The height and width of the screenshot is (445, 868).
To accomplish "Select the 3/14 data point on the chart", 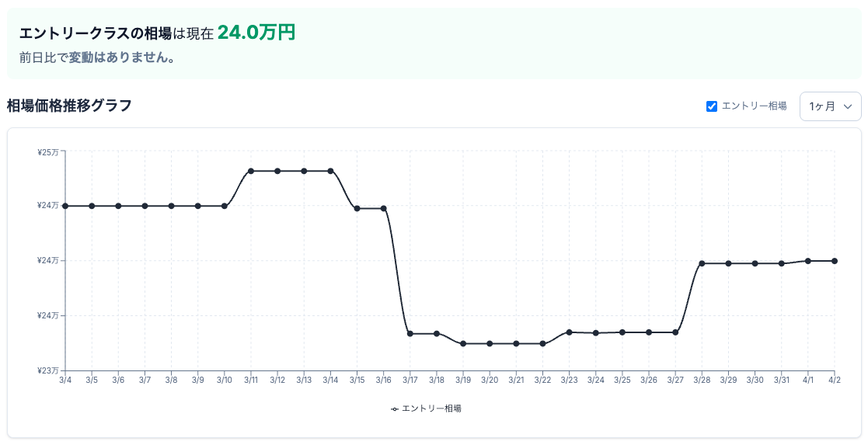I will pos(331,171).
